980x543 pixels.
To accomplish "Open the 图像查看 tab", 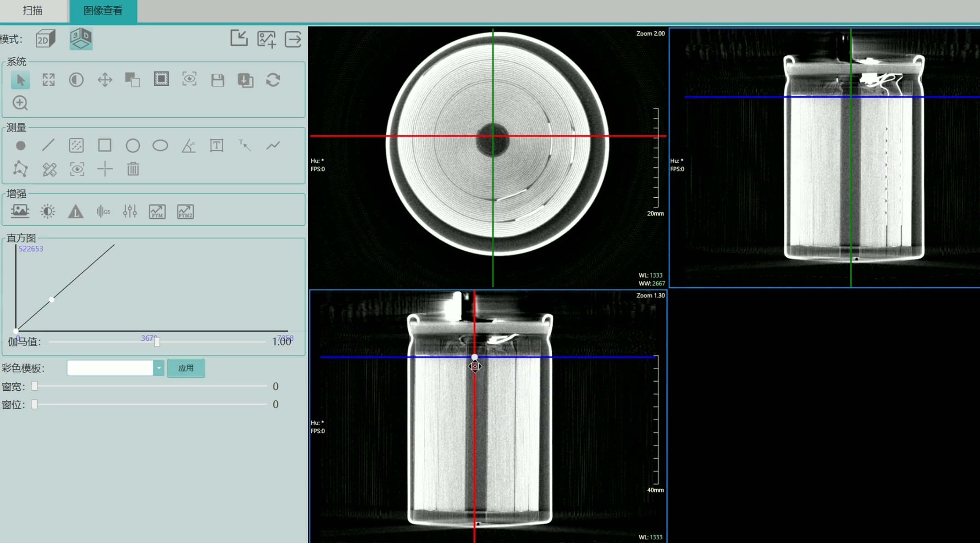I will click(103, 11).
